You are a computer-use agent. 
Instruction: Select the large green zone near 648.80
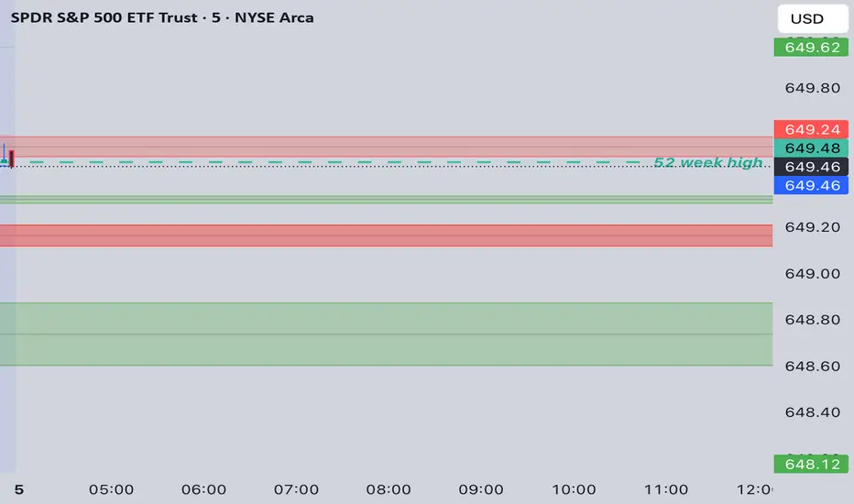pos(385,334)
